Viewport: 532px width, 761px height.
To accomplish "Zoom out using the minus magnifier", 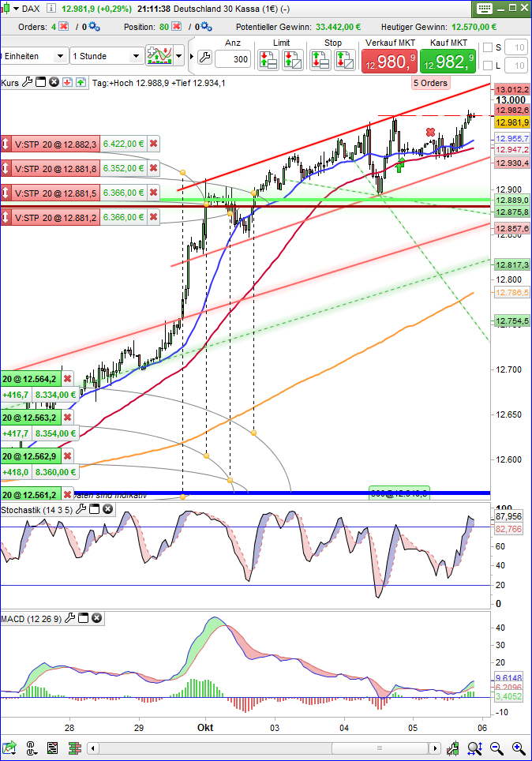I will (x=496, y=748).
